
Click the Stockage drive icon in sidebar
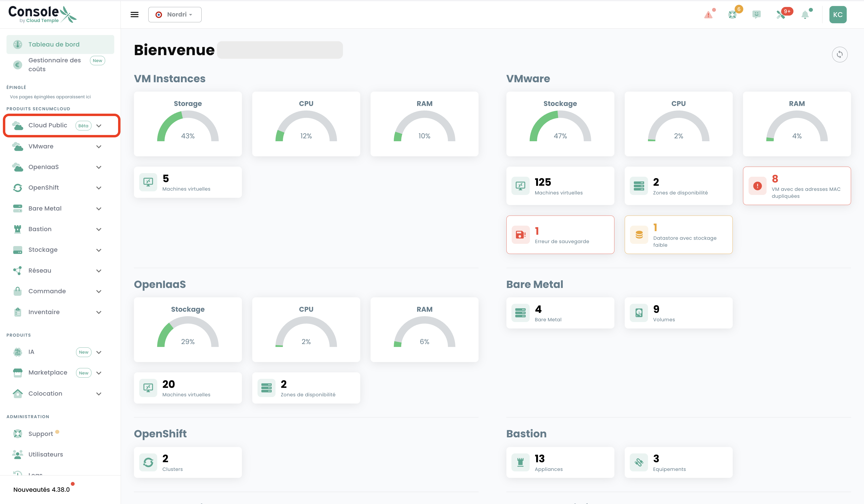click(18, 250)
